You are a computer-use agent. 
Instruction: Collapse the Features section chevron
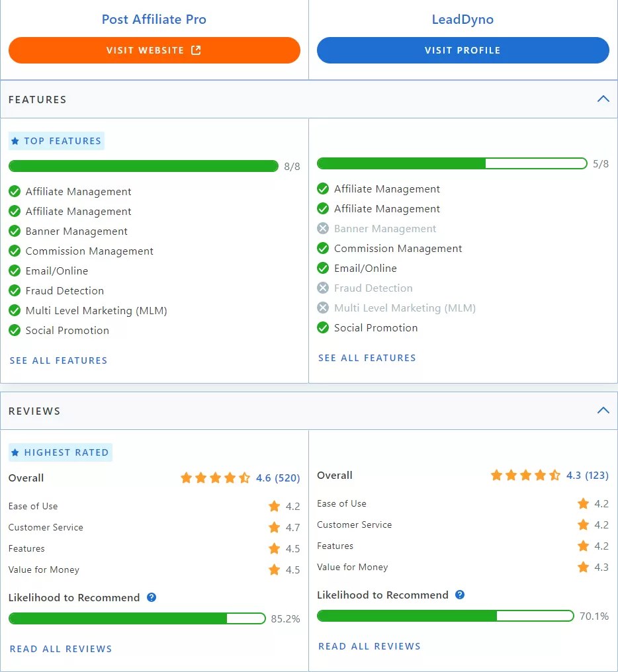[x=603, y=99]
